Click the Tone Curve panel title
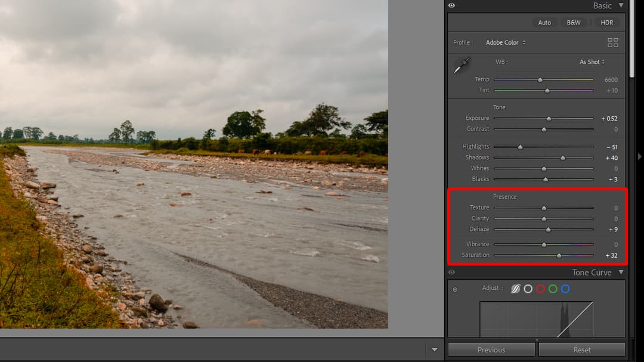 point(592,273)
